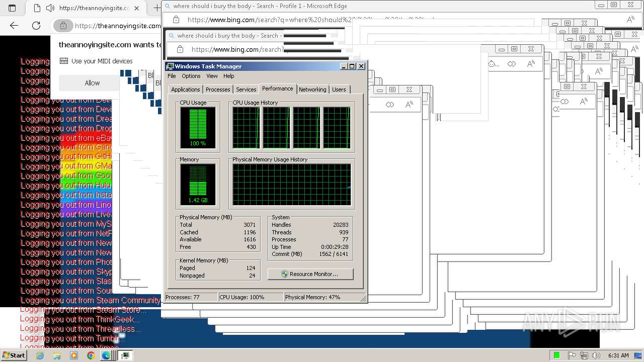Close the theannoyingsite.com browser tab

coord(137,8)
